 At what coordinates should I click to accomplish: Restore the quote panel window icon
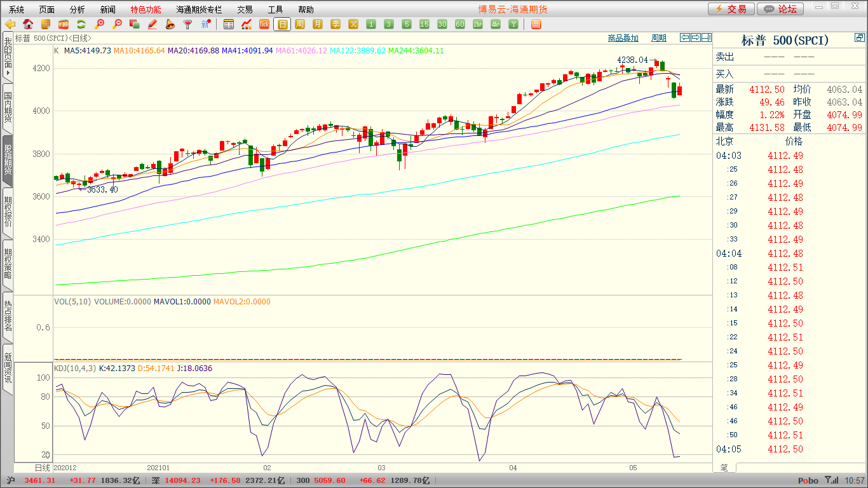coord(860,39)
